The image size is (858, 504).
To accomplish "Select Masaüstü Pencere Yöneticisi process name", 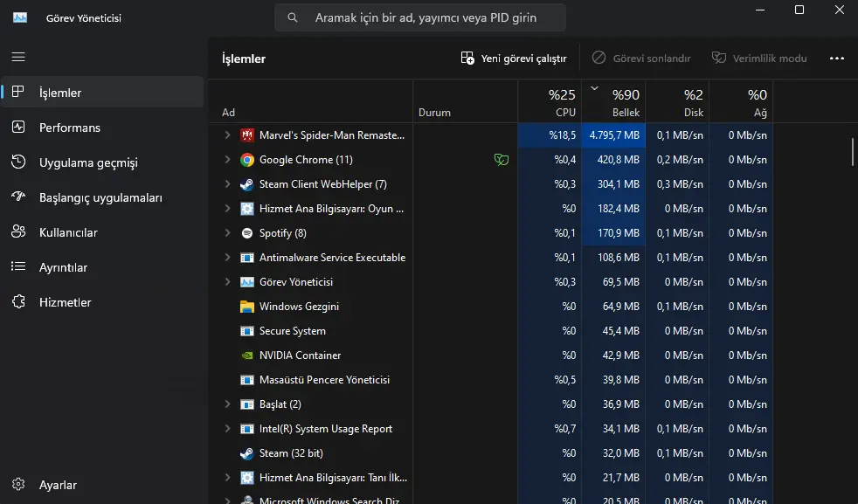I will 324,379.
